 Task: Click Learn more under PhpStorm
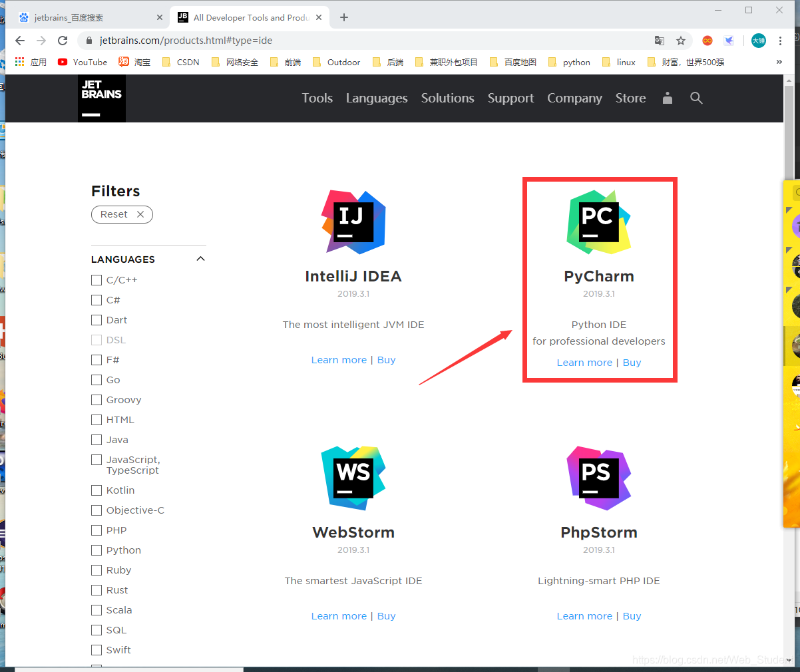(x=584, y=616)
